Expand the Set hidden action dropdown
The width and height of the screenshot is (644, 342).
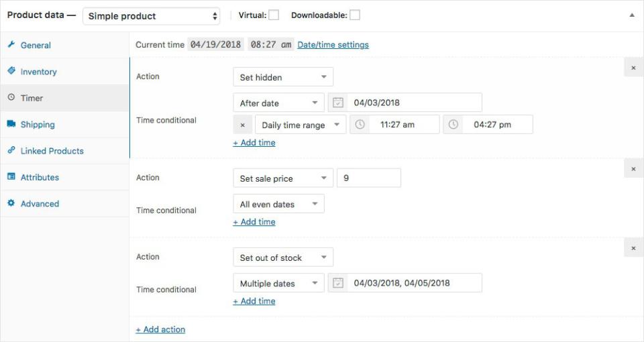point(282,77)
